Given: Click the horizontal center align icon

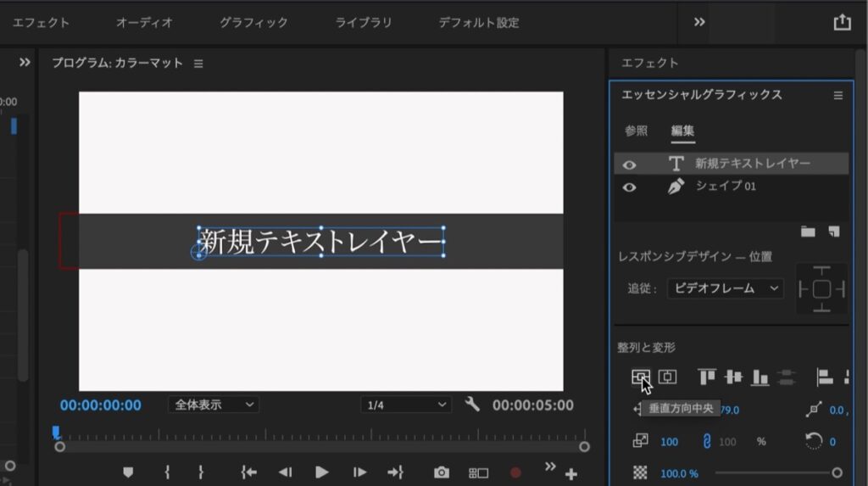Looking at the screenshot, I should click(667, 377).
